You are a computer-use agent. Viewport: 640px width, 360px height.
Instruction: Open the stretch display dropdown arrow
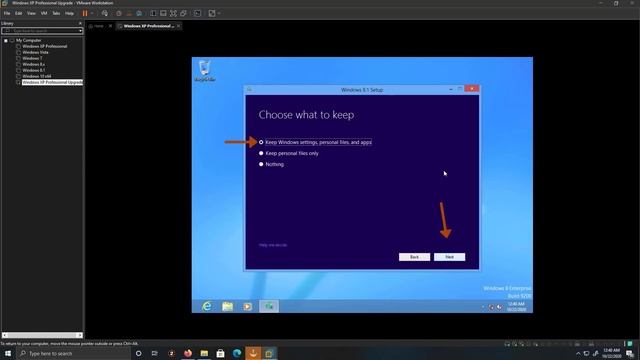[219, 13]
